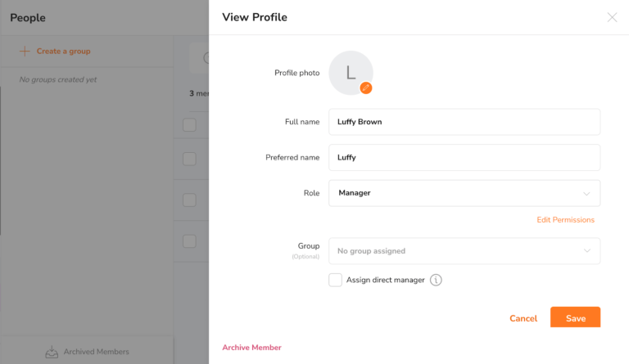Viewport: 629px width, 364px height.
Task: Open the Role dropdown showing Manager
Action: click(x=464, y=193)
